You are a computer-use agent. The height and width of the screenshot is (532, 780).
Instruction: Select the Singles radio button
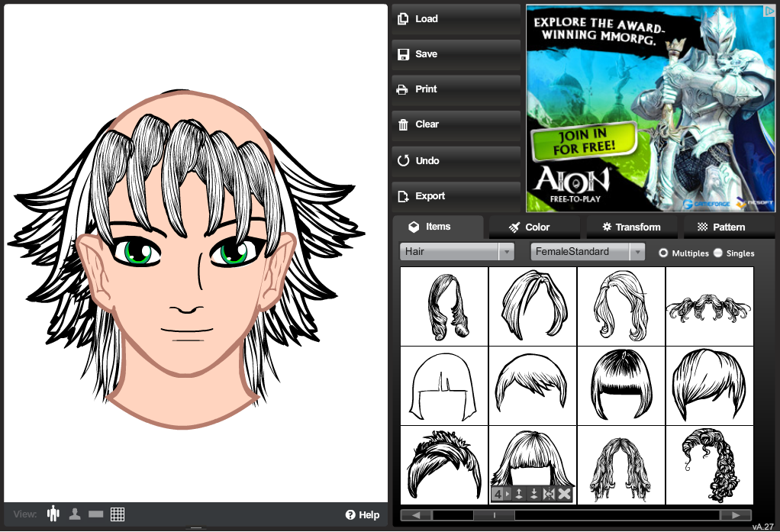coord(717,253)
